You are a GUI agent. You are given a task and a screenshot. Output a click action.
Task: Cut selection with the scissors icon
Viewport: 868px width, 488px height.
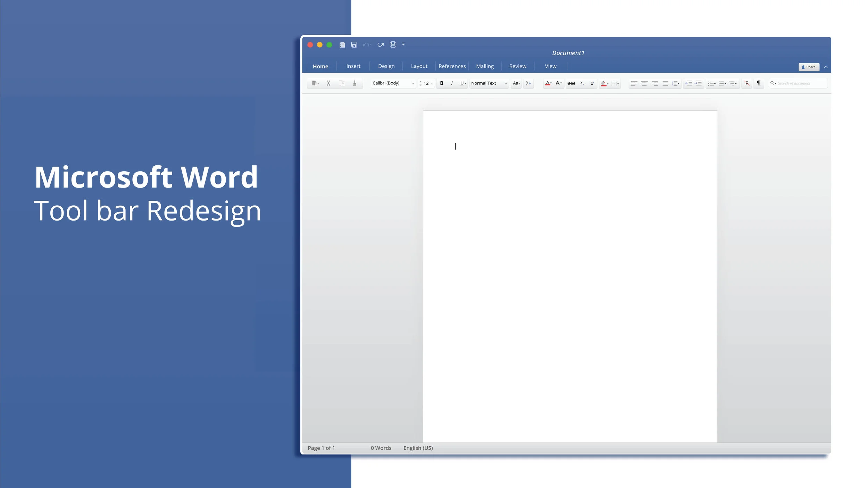point(328,83)
